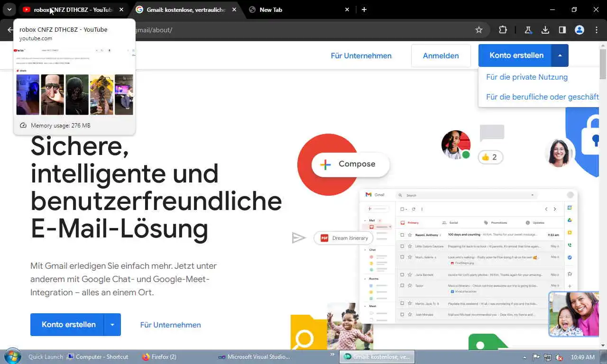Click the 10:49 AM clock
The image size is (607, 364).
pos(583,357)
